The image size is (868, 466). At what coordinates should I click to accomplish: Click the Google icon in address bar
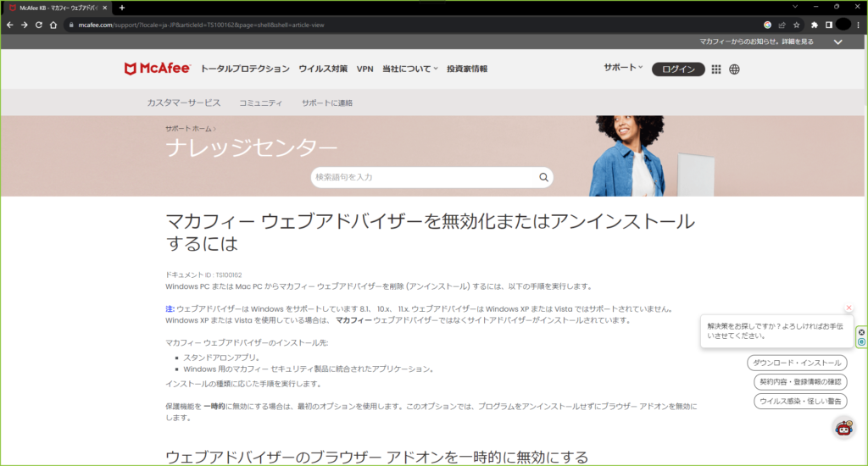coord(767,25)
